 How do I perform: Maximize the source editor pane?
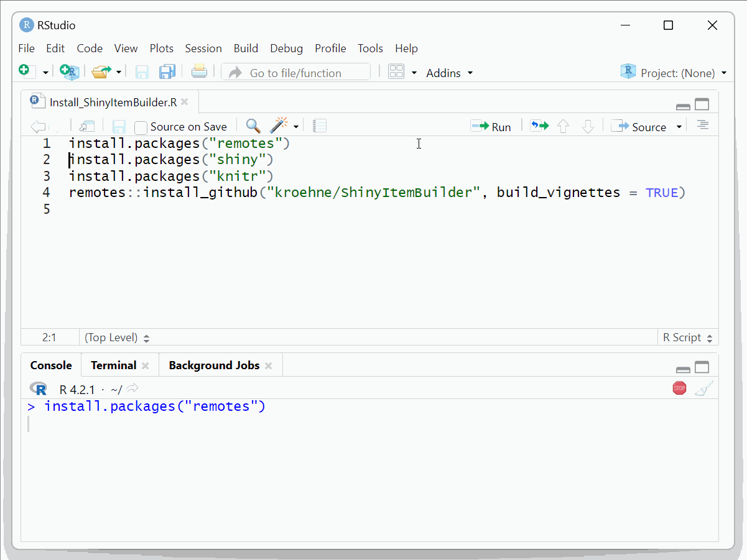pyautogui.click(x=702, y=105)
